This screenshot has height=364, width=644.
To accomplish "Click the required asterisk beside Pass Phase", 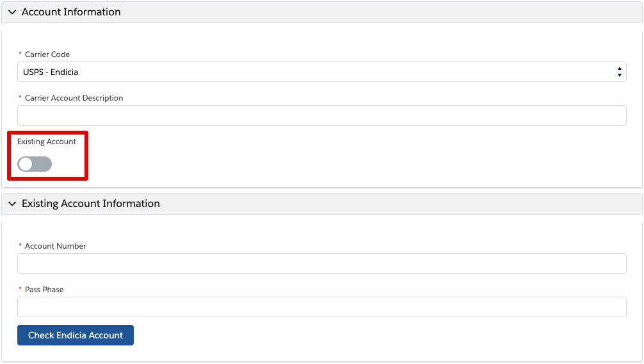I will pyautogui.click(x=20, y=289).
